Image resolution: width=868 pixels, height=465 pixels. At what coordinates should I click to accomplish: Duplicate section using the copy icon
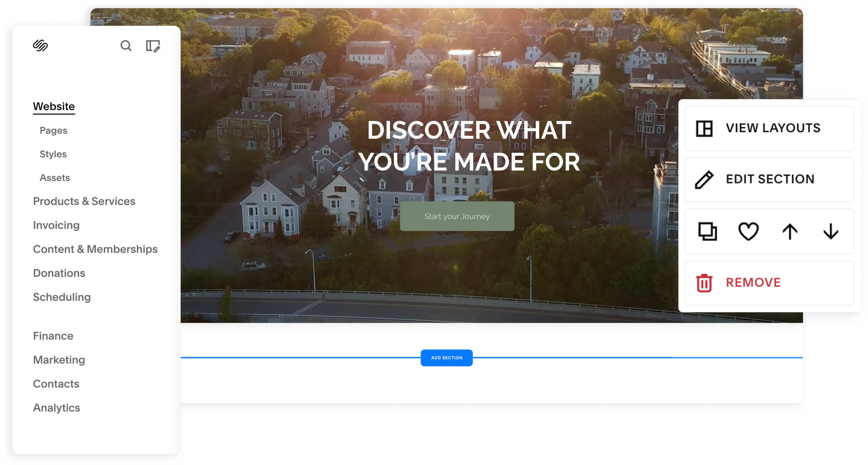(707, 231)
